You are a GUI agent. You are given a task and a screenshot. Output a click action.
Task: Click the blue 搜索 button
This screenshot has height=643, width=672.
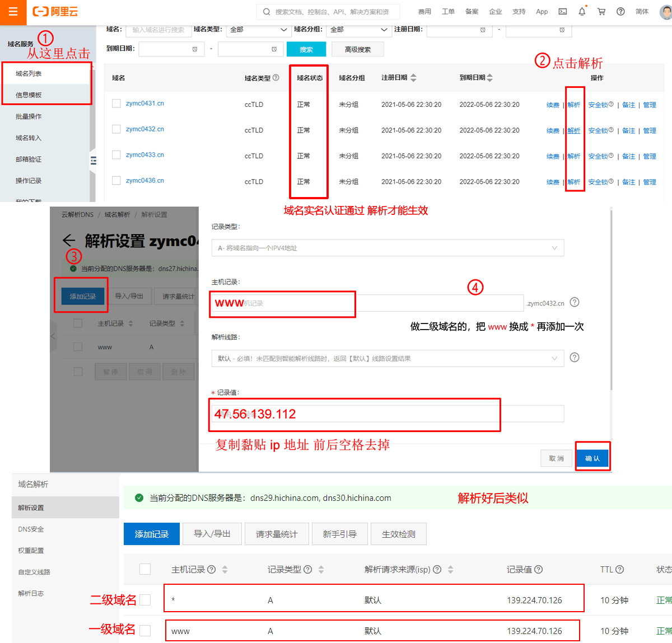pyautogui.click(x=306, y=50)
